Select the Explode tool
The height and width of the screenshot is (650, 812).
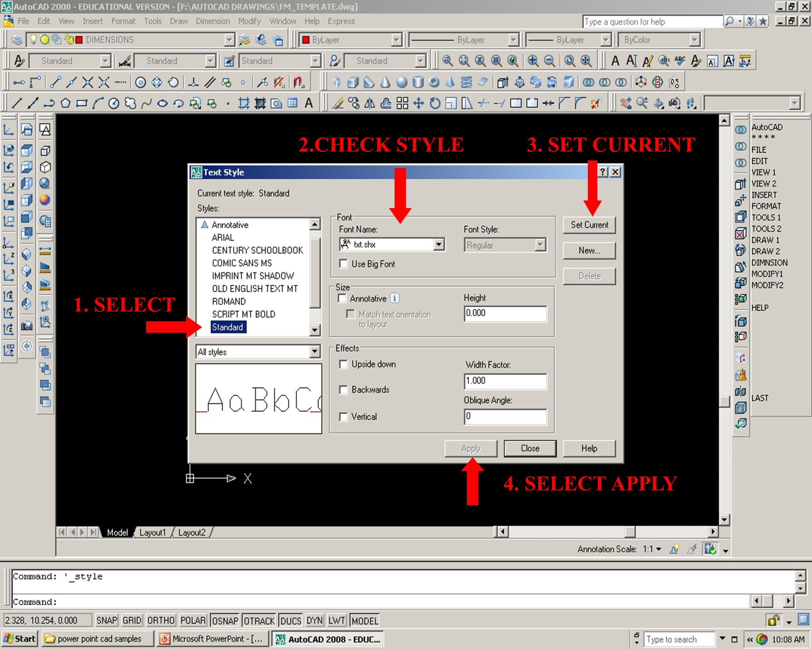(x=596, y=103)
